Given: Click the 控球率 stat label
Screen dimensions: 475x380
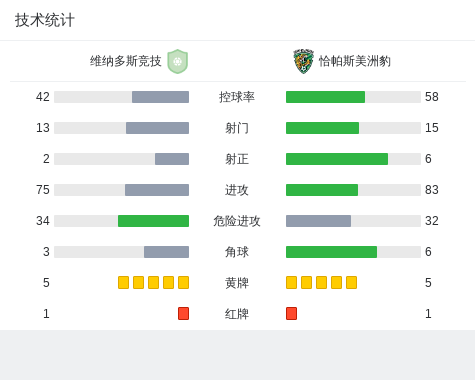Looking at the screenshot, I should point(237,97).
